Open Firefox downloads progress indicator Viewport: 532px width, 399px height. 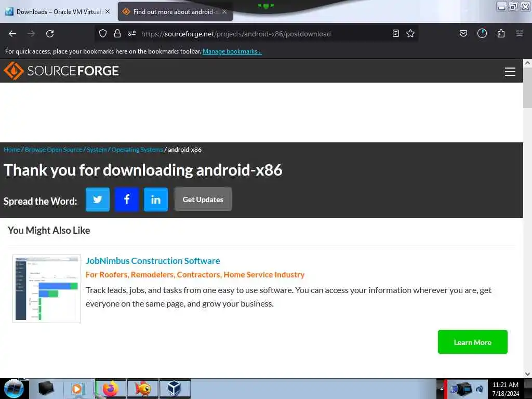[482, 33]
